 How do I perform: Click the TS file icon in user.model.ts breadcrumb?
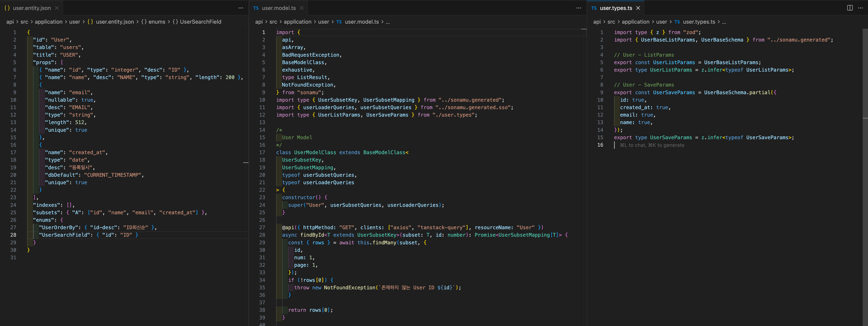[x=339, y=22]
